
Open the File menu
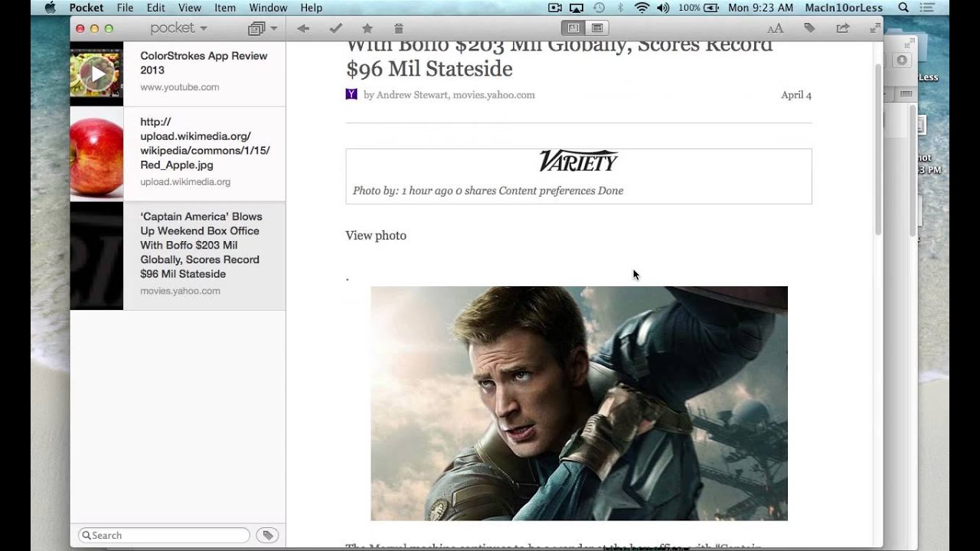click(125, 8)
